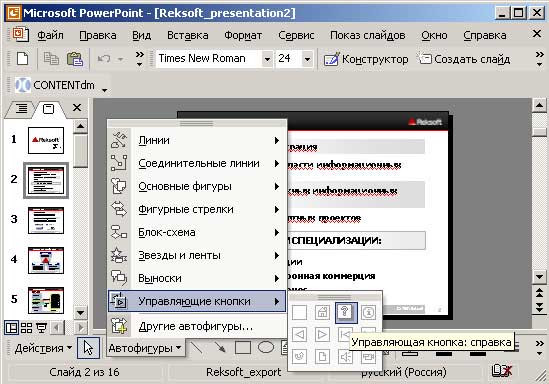Viewport: 549px width, 384px height.
Task: Click the PowerPoint document icon in menu bar
Action: 20,35
